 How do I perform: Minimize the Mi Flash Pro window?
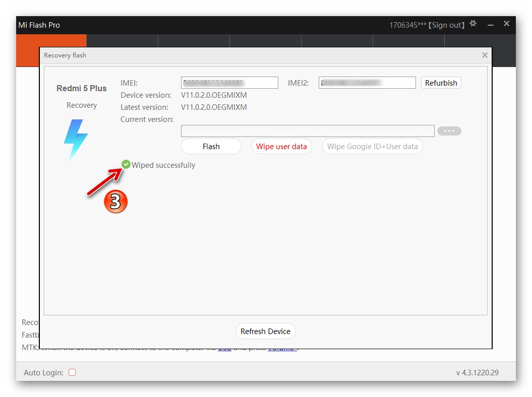coord(491,25)
